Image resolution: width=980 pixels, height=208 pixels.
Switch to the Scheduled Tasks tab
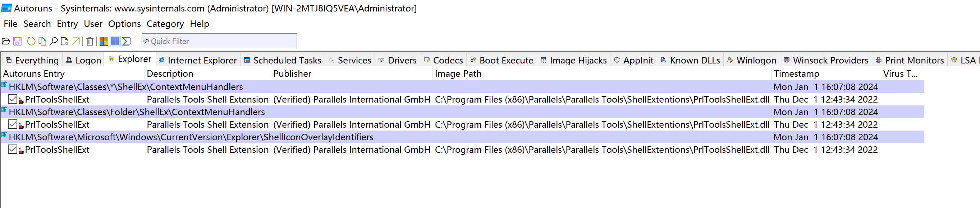click(x=283, y=60)
